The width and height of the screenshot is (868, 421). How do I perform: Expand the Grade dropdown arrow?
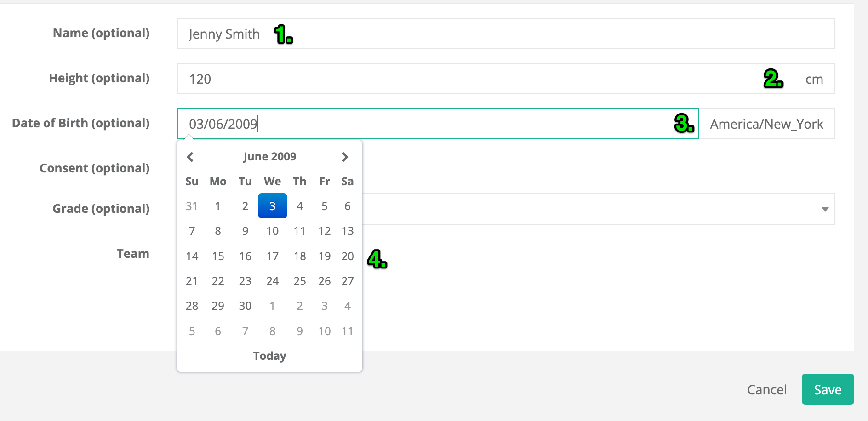[x=825, y=209]
